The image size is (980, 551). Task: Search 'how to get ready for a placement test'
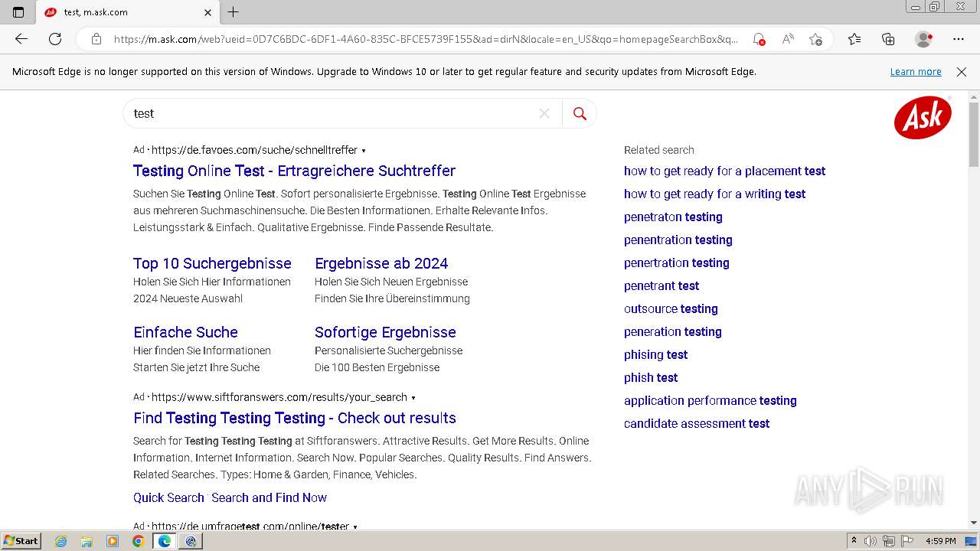[x=724, y=171]
